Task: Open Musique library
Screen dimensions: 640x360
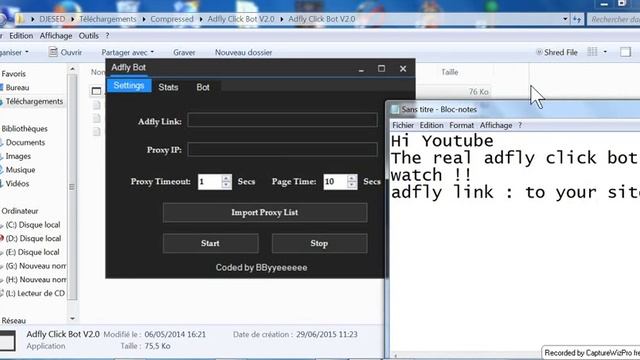Action: [20, 170]
